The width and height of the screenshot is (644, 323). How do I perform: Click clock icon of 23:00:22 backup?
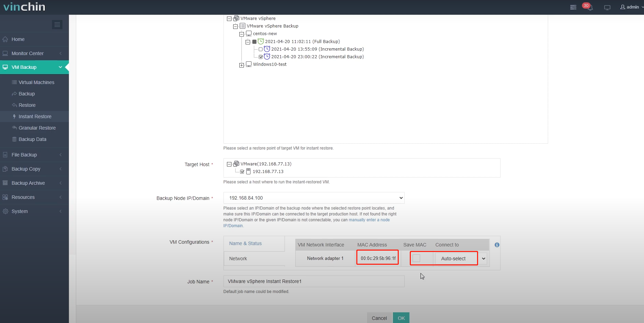[267, 57]
